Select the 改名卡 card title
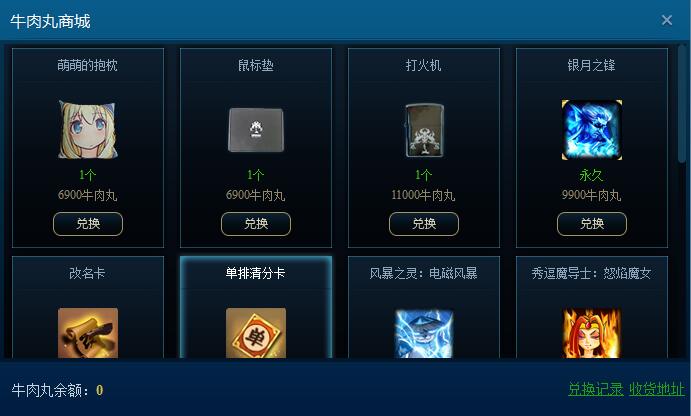The height and width of the screenshot is (416, 691). (x=87, y=273)
